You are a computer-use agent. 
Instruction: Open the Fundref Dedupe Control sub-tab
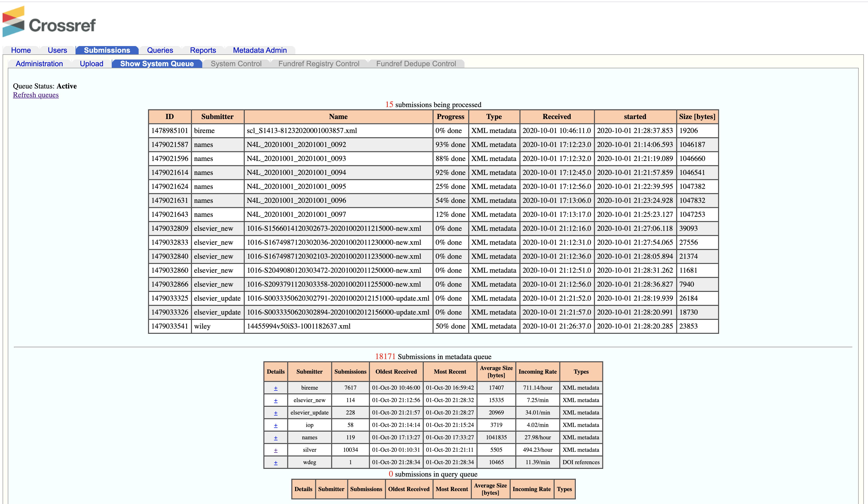(416, 63)
